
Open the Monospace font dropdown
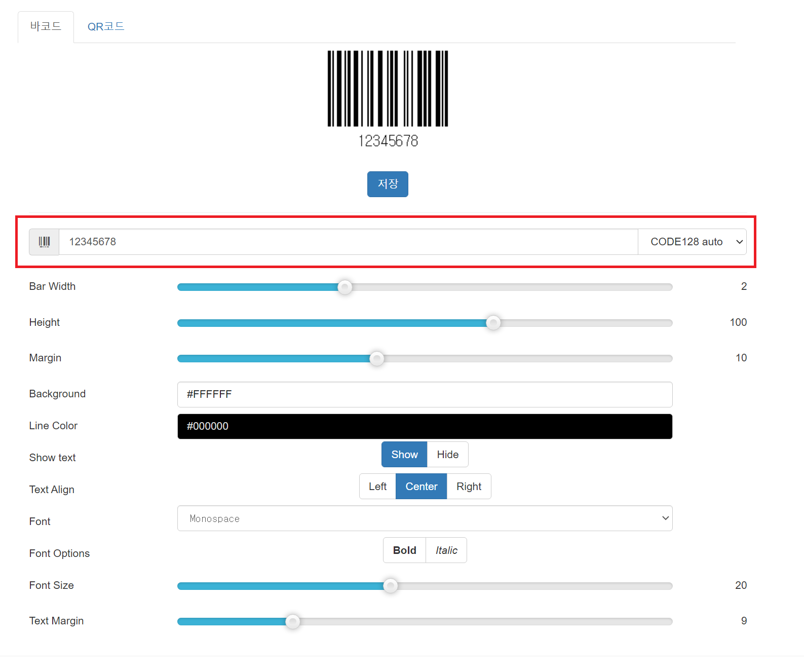click(425, 518)
